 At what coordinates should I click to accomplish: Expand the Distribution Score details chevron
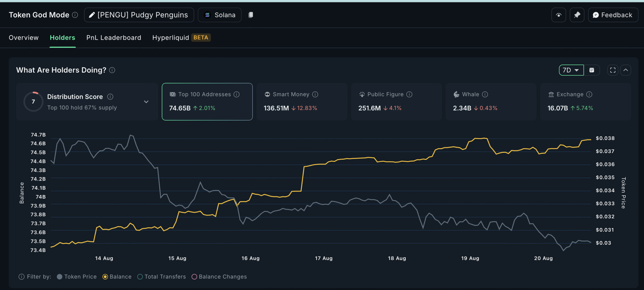146,102
